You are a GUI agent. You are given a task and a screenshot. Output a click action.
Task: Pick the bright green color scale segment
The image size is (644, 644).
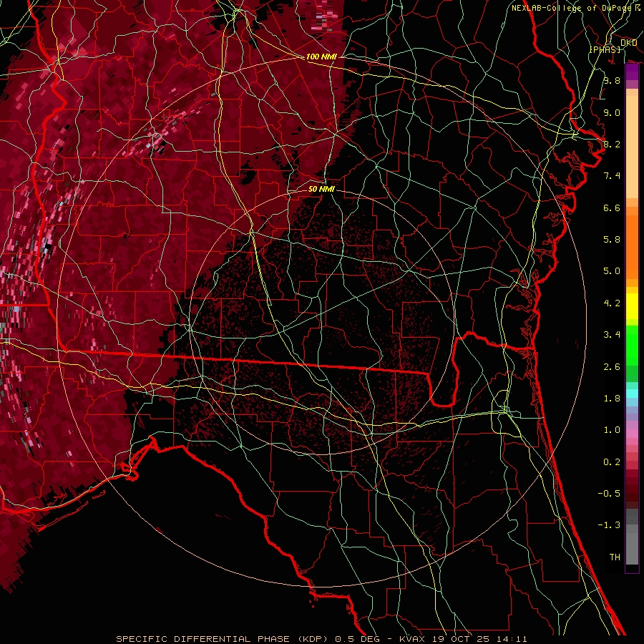click(632, 346)
